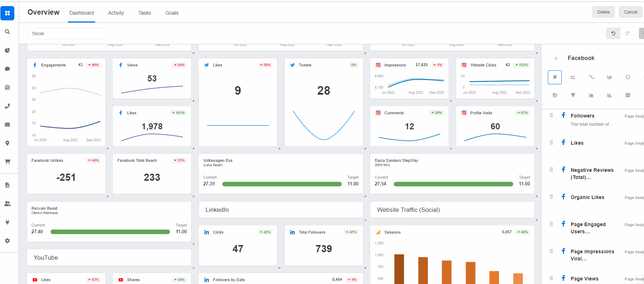Choose the globe map widget type

[555, 95]
